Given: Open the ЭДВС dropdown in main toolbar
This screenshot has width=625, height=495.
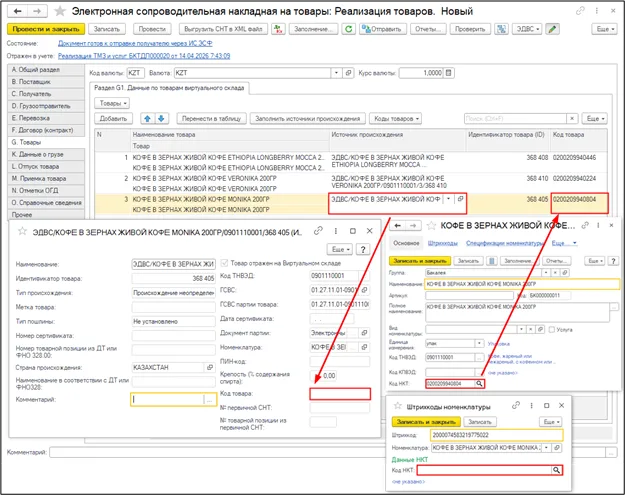Looking at the screenshot, I should coord(527,29).
